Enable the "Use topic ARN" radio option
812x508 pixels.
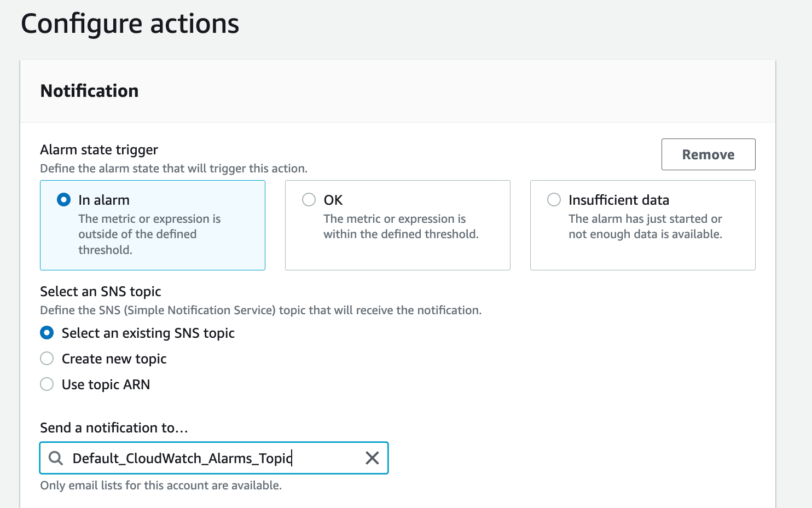coord(47,384)
